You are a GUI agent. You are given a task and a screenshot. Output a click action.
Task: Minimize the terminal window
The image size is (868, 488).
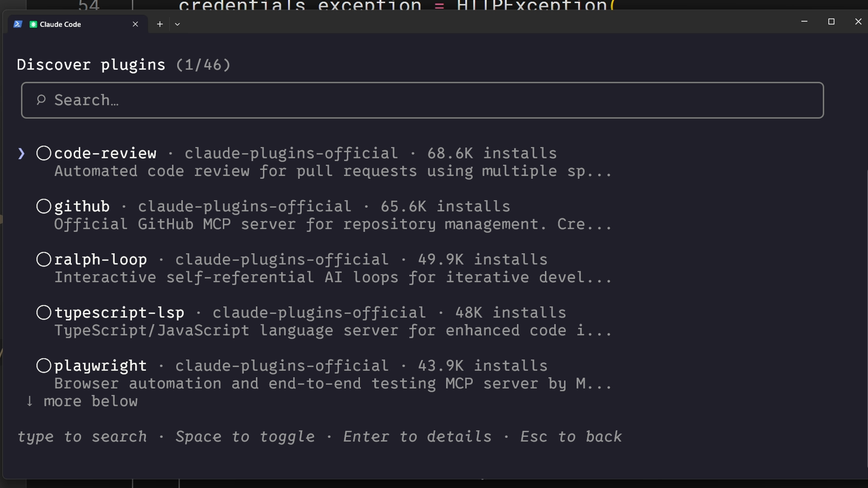point(804,22)
